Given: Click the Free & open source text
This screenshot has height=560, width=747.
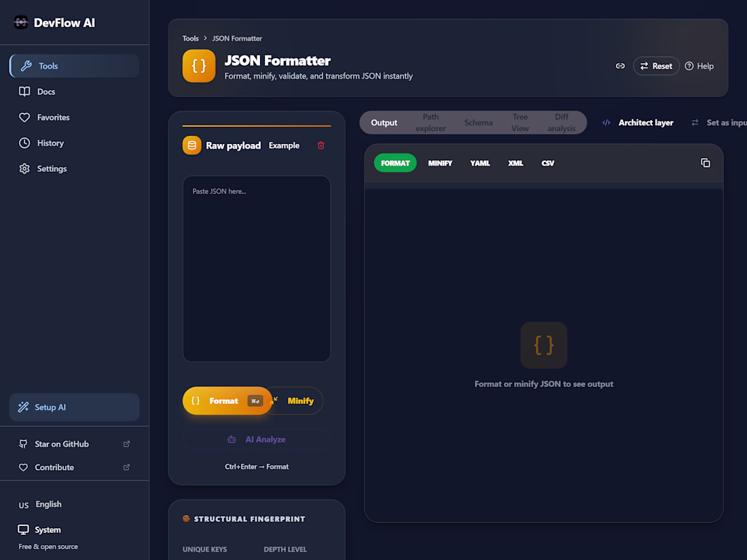Looking at the screenshot, I should click(x=48, y=546).
